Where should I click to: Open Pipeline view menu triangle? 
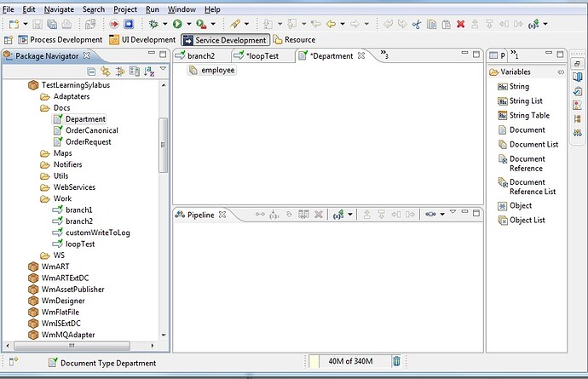click(x=453, y=212)
